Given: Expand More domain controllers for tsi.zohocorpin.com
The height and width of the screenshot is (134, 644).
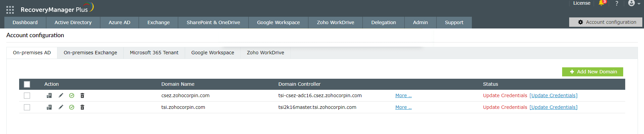Looking at the screenshot, I should tap(403, 107).
